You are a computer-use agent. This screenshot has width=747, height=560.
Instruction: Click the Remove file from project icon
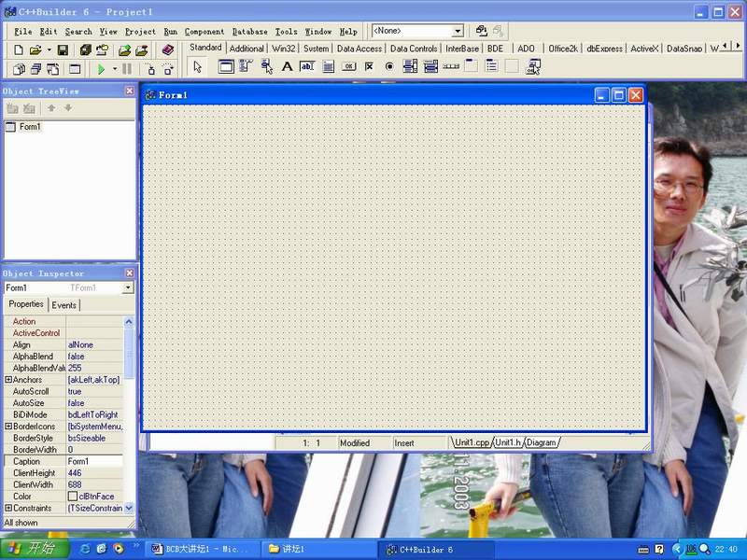142,49
